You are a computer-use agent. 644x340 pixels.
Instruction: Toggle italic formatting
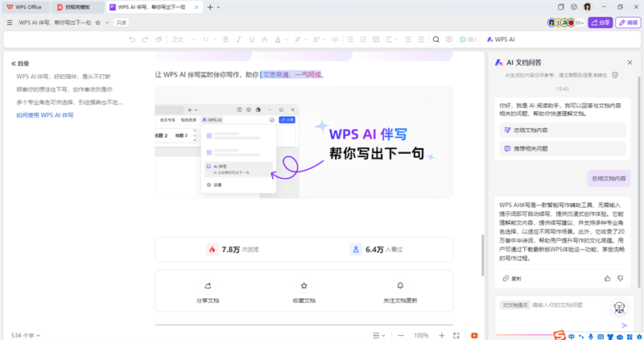click(238, 39)
